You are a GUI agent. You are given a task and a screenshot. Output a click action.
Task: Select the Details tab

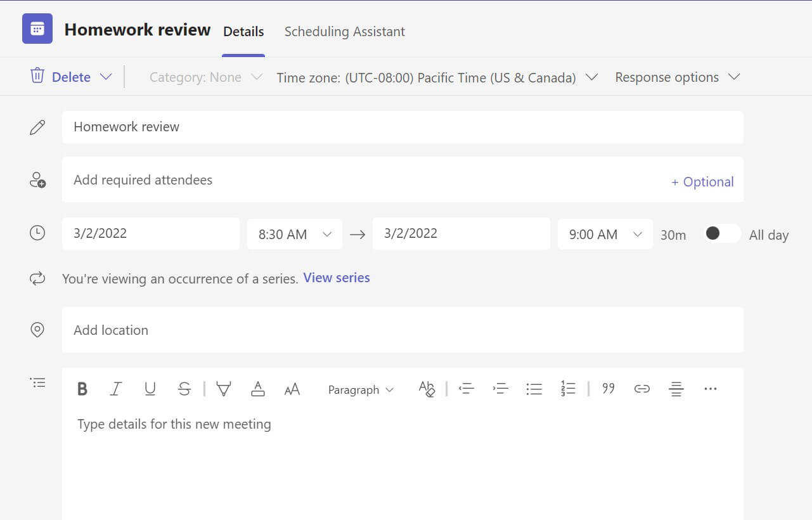click(x=243, y=31)
